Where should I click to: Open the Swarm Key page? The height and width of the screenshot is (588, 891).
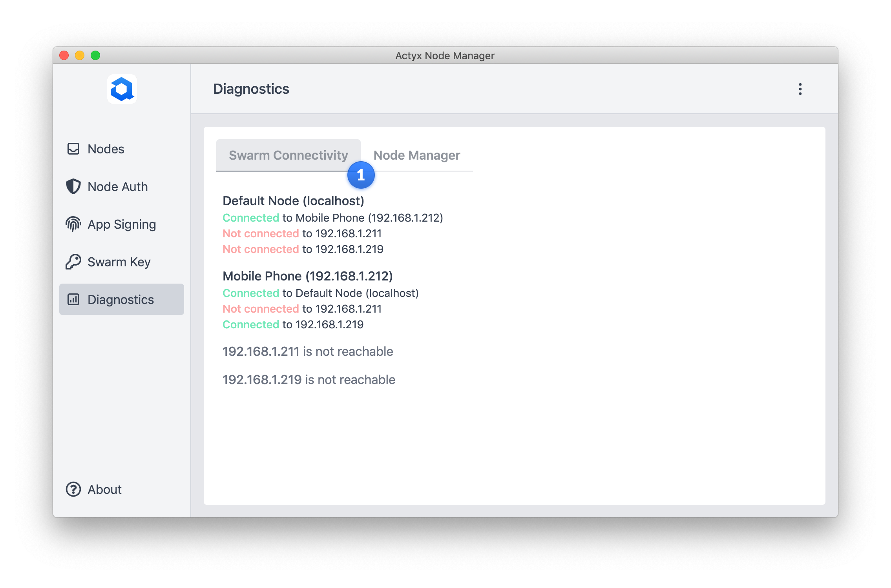(119, 262)
